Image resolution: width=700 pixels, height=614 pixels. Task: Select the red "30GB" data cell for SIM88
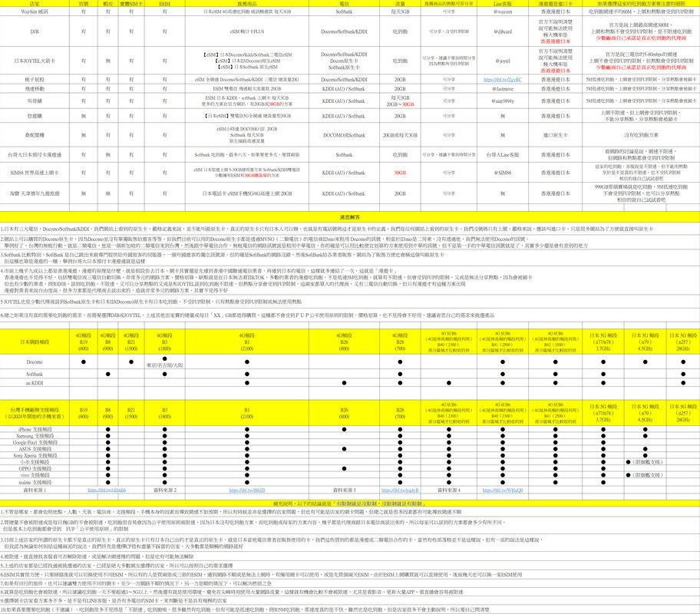[400, 173]
